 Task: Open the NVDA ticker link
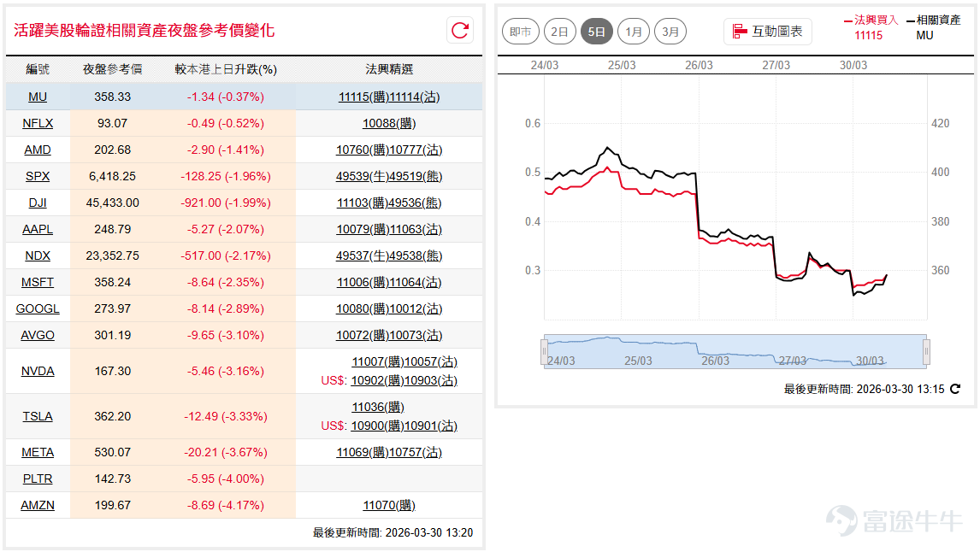[x=38, y=371]
